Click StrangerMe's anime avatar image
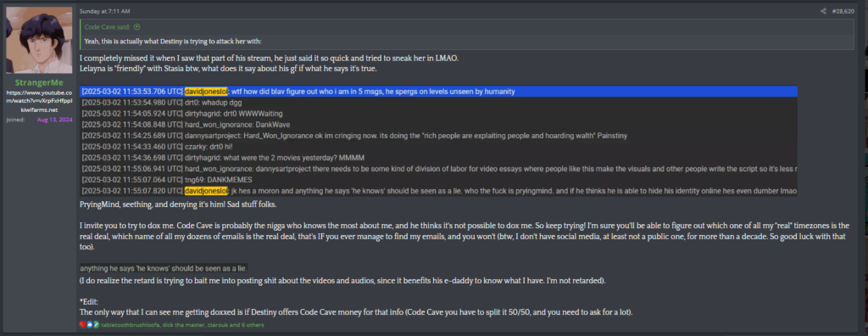Viewport: 868px width, 336px height. click(39, 40)
